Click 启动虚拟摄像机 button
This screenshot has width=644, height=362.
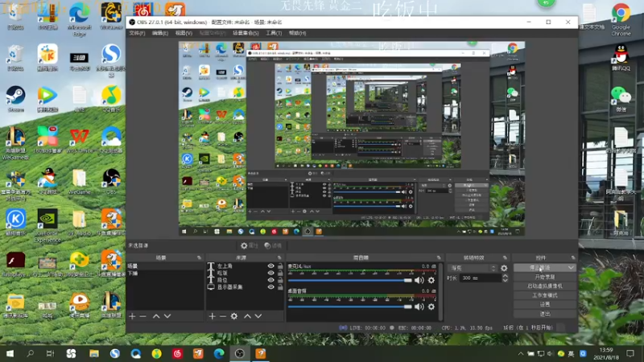[x=545, y=286]
